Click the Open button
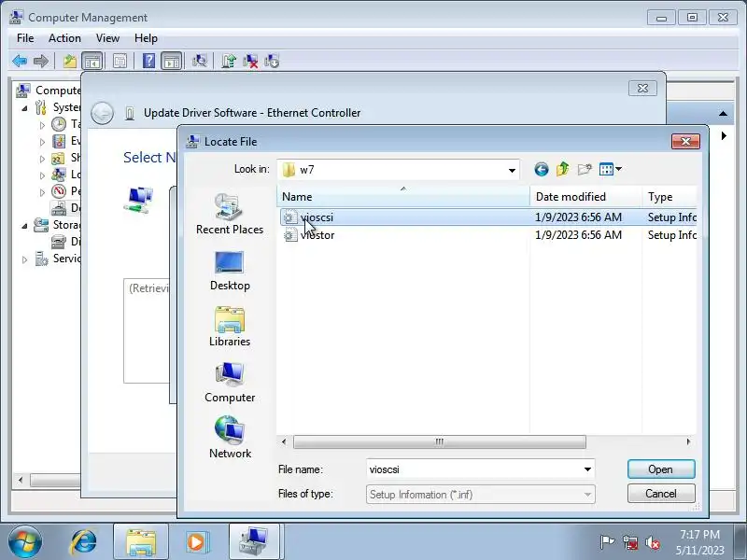Viewport: 747px width, 560px height. point(661,469)
